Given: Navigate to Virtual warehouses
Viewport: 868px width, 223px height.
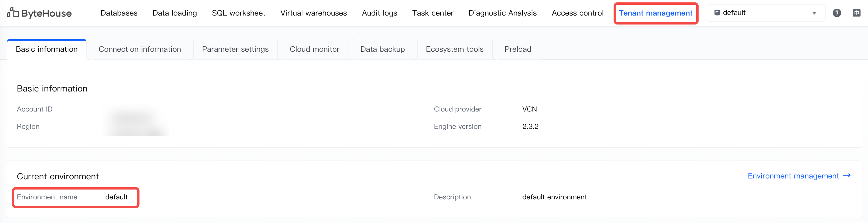Looking at the screenshot, I should point(313,13).
